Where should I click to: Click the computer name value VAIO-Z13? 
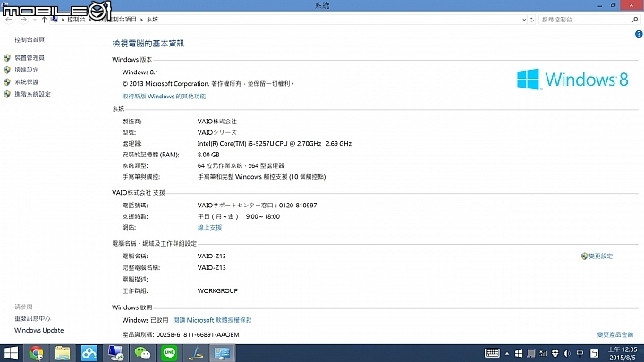211,257
